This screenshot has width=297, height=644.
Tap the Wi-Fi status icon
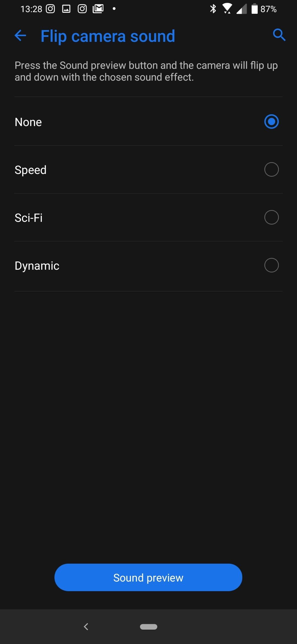(227, 9)
